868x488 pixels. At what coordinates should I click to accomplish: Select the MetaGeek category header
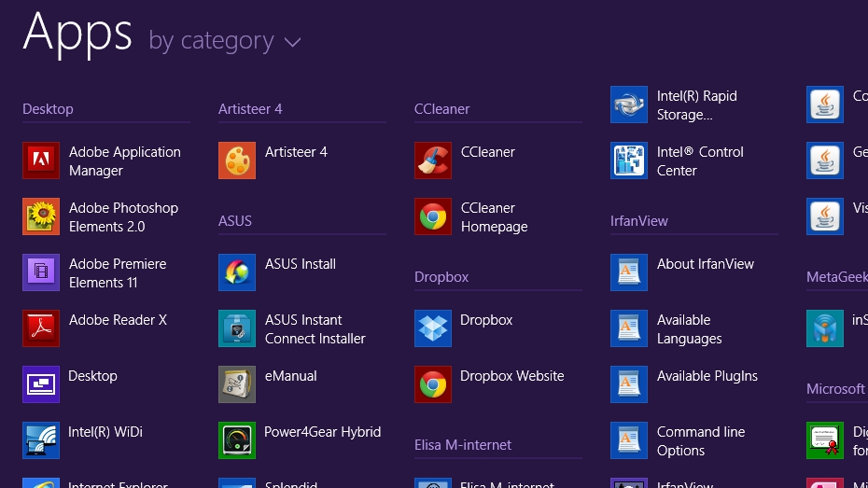(x=837, y=276)
